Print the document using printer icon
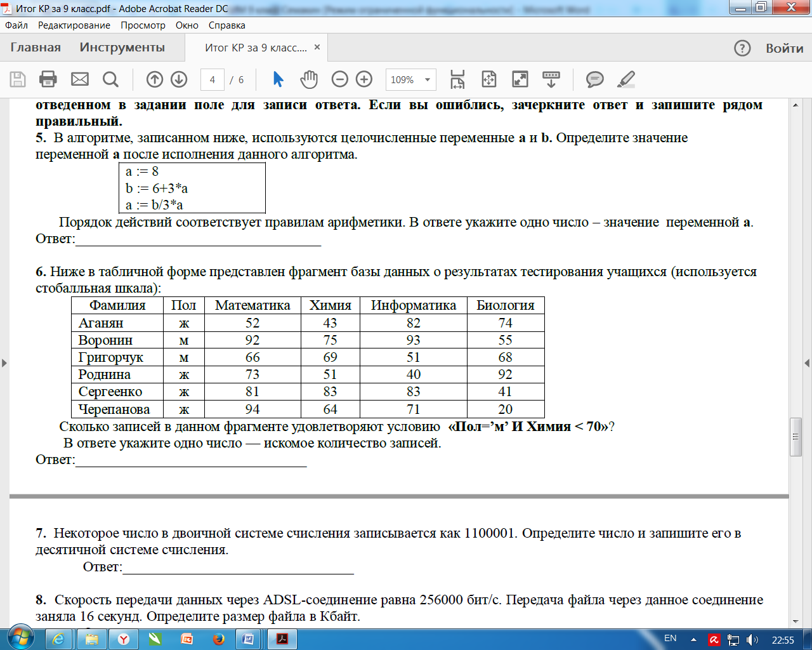 click(48, 79)
